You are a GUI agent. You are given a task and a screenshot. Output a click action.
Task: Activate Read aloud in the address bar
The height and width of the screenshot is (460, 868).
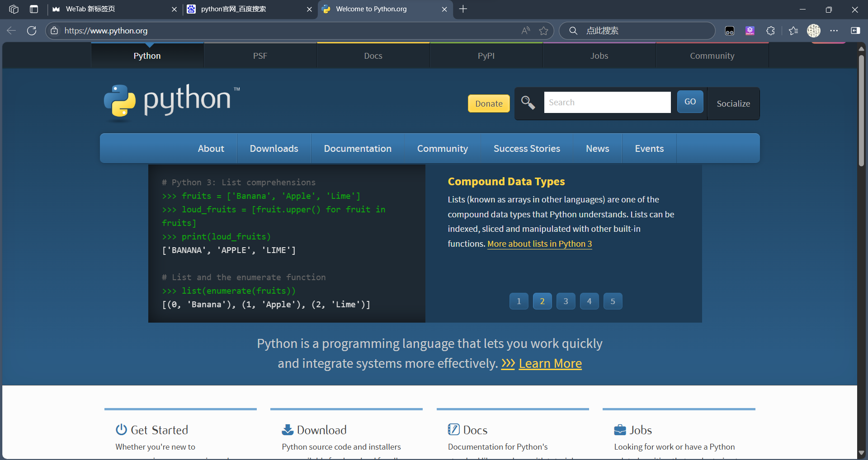click(x=525, y=30)
